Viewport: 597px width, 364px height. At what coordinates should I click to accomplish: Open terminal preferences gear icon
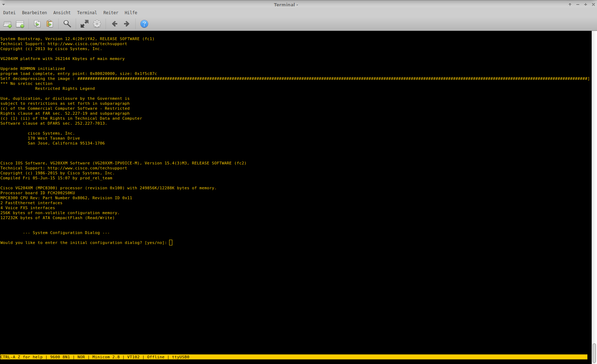(97, 24)
